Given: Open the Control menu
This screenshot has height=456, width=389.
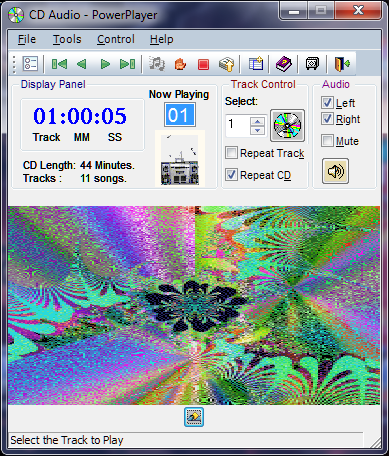Looking at the screenshot, I should click(116, 39).
